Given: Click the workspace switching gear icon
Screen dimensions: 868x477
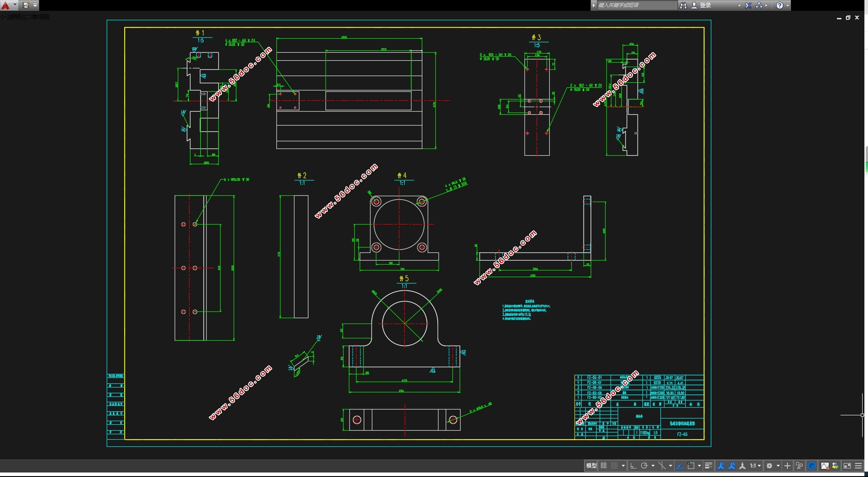Looking at the screenshot, I should pyautogui.click(x=769, y=466).
